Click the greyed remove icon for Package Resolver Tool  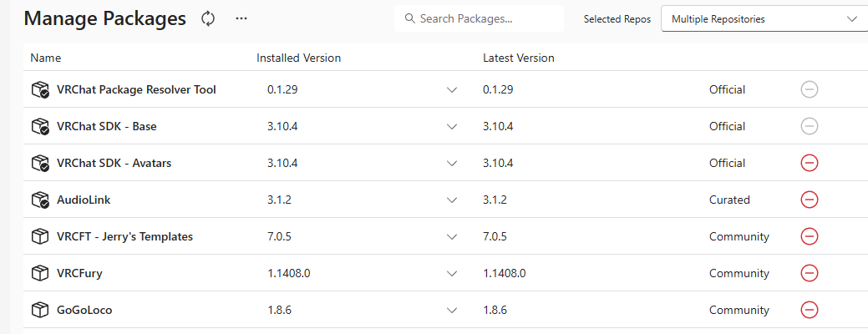point(810,89)
